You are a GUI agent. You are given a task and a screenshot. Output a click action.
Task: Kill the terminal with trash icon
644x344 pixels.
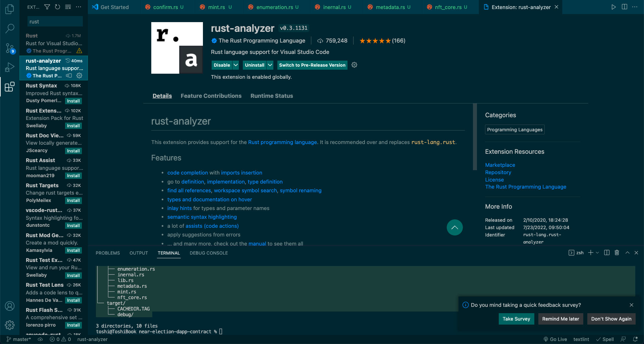(617, 253)
